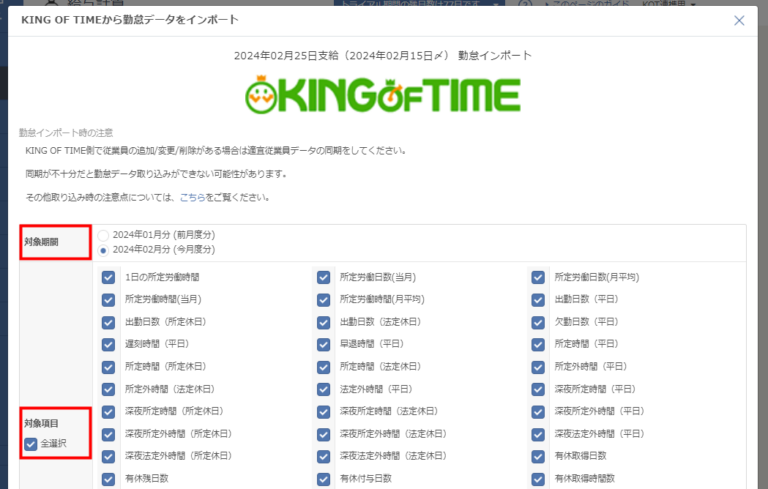Uncheck 所定労働日数(月平均) checkbox
768x489 pixels.
(x=539, y=277)
